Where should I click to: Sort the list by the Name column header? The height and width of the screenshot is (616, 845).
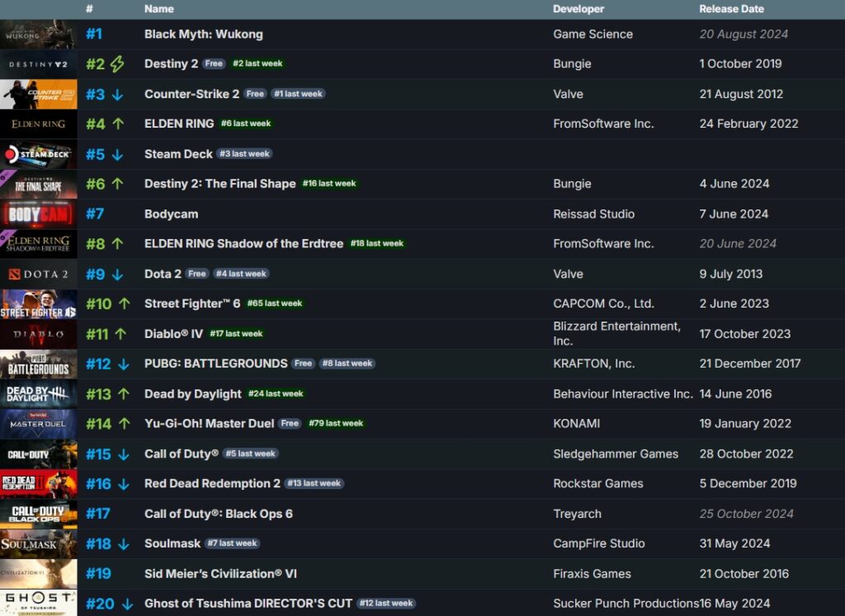pos(158,9)
